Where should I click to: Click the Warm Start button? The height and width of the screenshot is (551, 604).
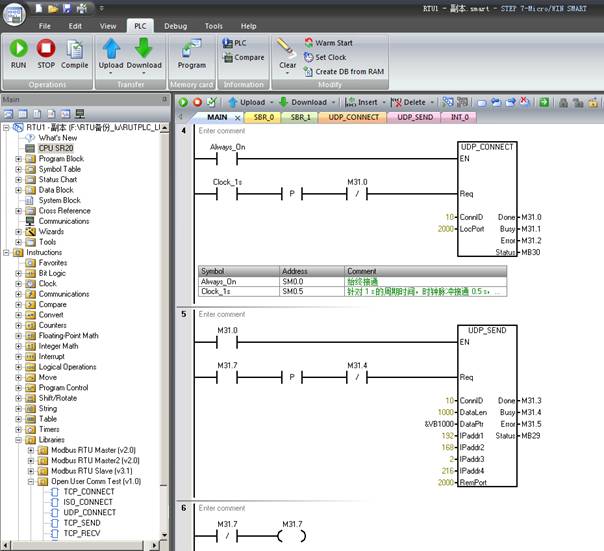point(333,43)
